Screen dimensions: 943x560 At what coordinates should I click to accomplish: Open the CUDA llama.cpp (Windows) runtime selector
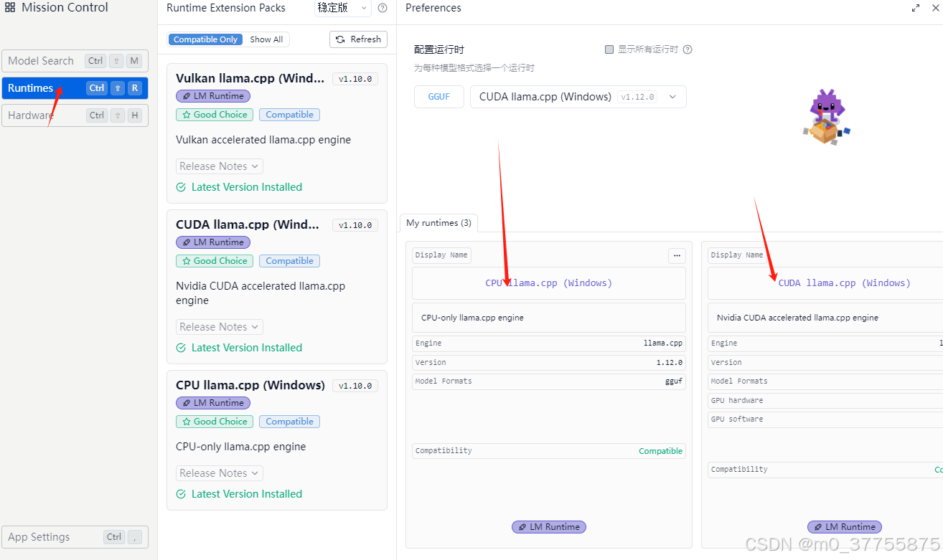[x=578, y=97]
